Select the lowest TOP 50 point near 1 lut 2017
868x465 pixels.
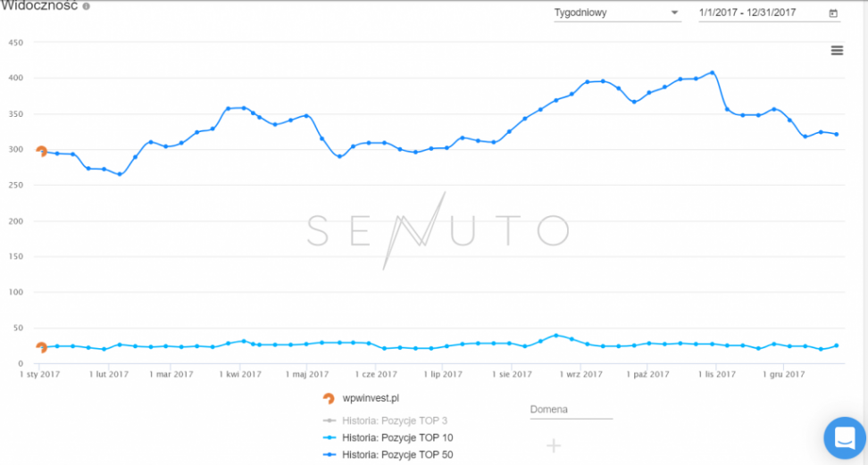119,174
